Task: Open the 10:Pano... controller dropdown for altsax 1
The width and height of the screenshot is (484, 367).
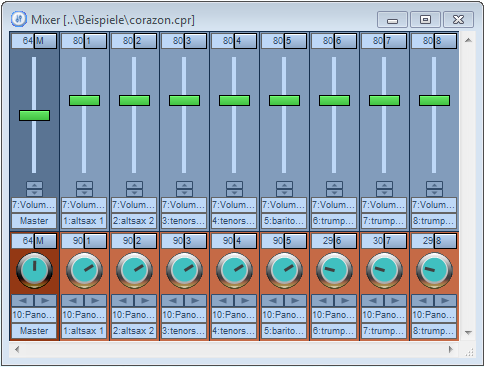Action: click(84, 315)
